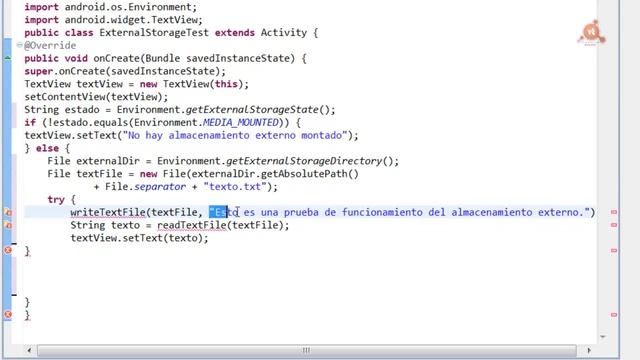Click the setContentView(textView) statement
The image size is (640, 360).
tap(96, 97)
